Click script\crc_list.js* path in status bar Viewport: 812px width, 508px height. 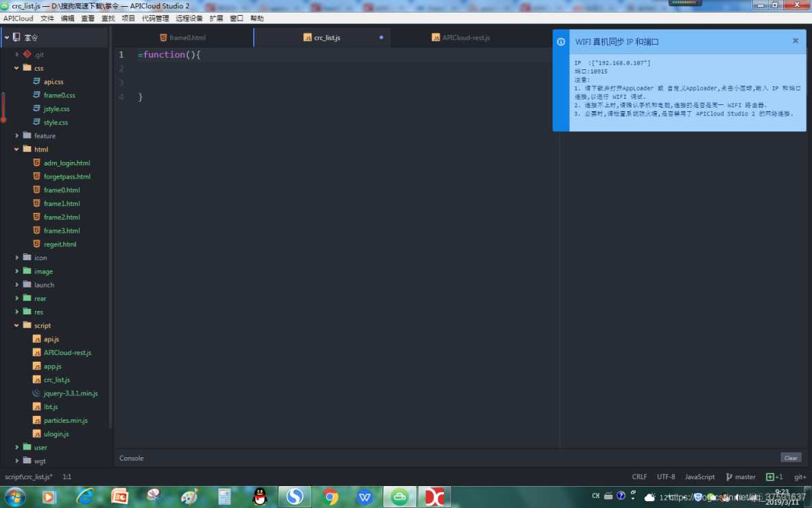(x=29, y=477)
